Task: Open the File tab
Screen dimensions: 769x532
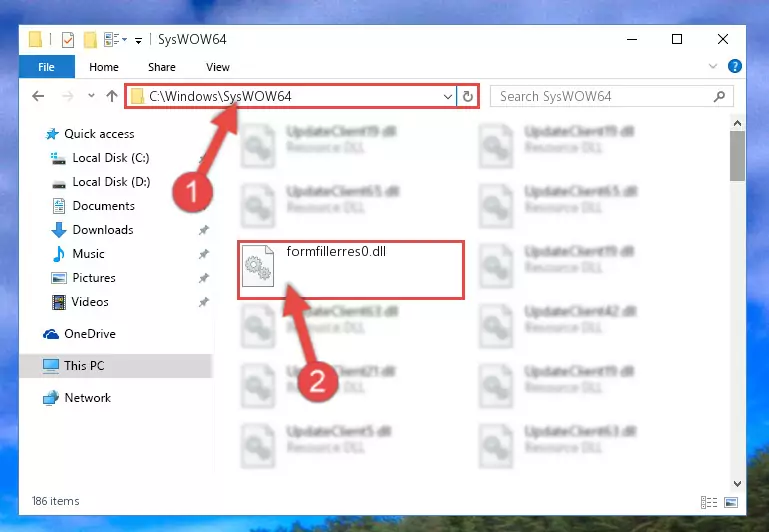Action: (47, 67)
